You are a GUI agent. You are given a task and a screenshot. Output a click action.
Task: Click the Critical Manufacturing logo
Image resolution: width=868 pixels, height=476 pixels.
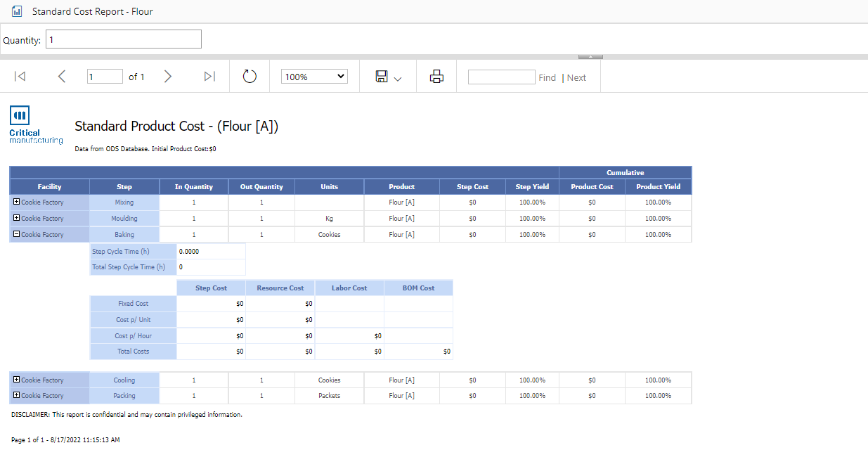click(25, 125)
